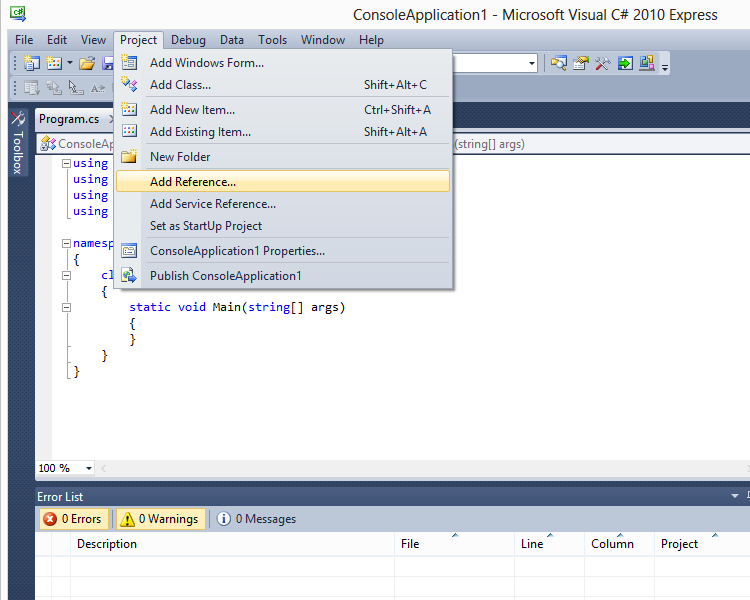
Task: Collapse the namespace code block
Action: pyautogui.click(x=66, y=243)
